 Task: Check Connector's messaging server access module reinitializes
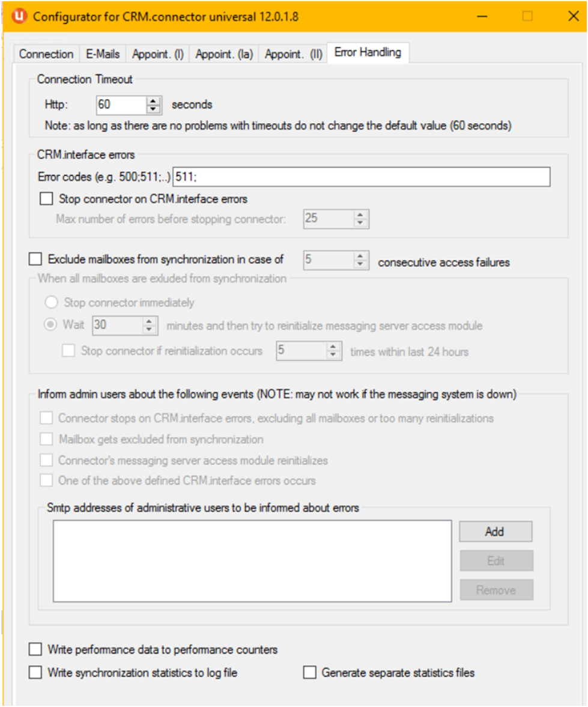pyautogui.click(x=46, y=460)
